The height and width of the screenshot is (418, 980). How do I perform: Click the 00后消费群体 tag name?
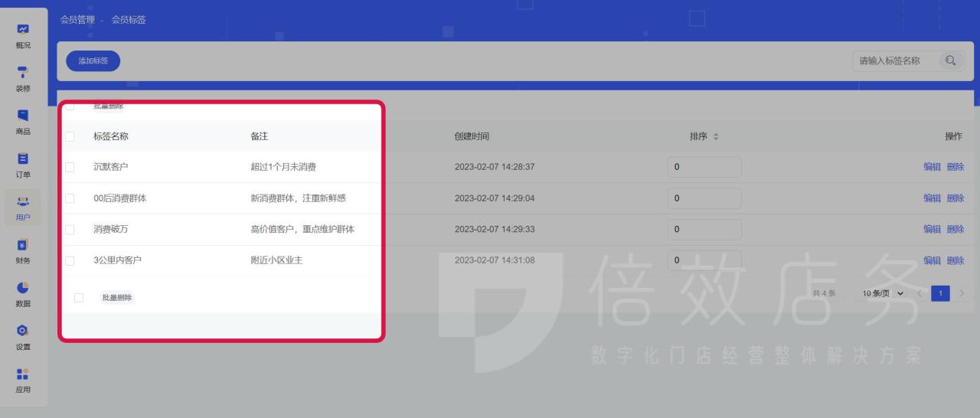tap(120, 198)
